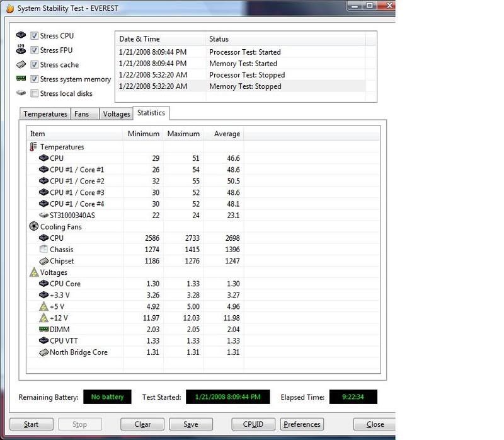The width and height of the screenshot is (504, 440).
Task: Switch to the Temperatures tab
Action: pyautogui.click(x=45, y=114)
